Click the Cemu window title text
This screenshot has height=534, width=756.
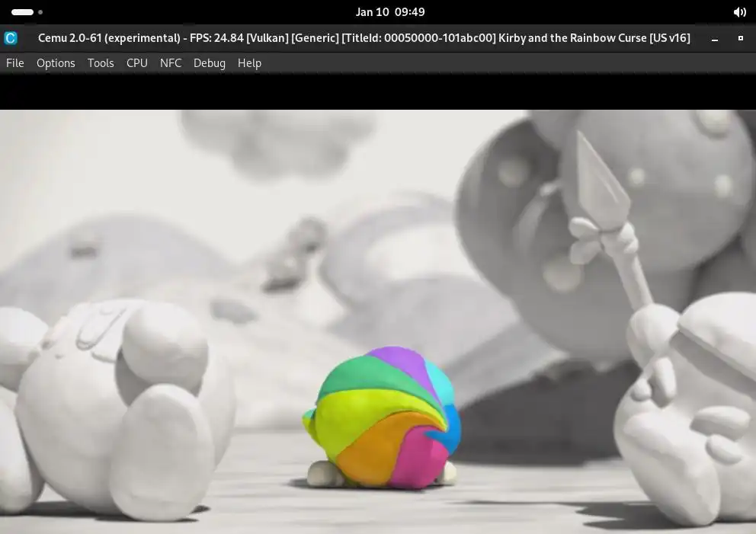(x=364, y=38)
